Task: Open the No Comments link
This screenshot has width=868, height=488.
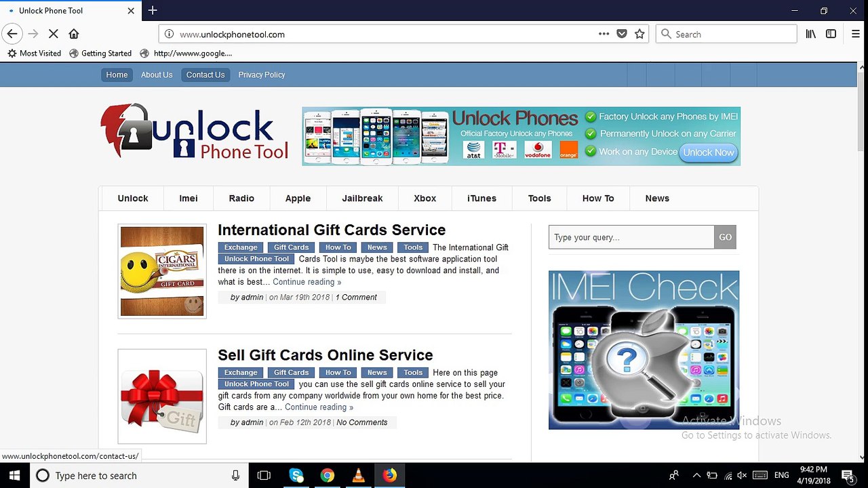Action: pos(362,422)
